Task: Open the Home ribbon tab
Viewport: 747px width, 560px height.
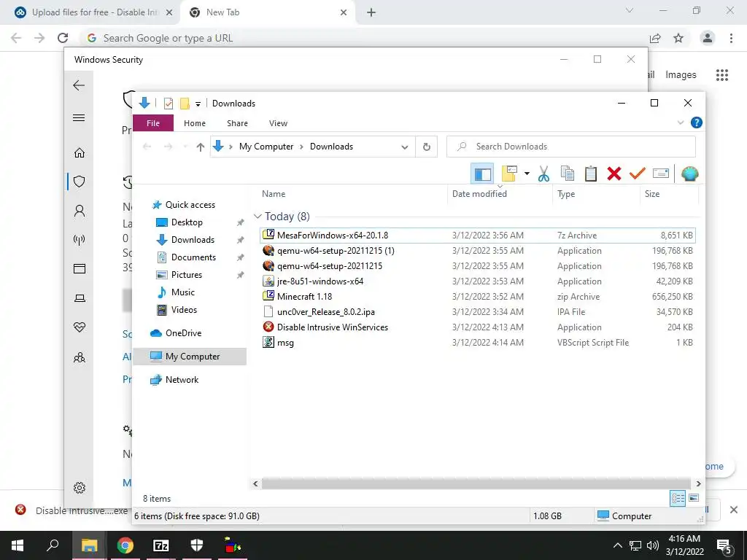Action: pos(194,122)
